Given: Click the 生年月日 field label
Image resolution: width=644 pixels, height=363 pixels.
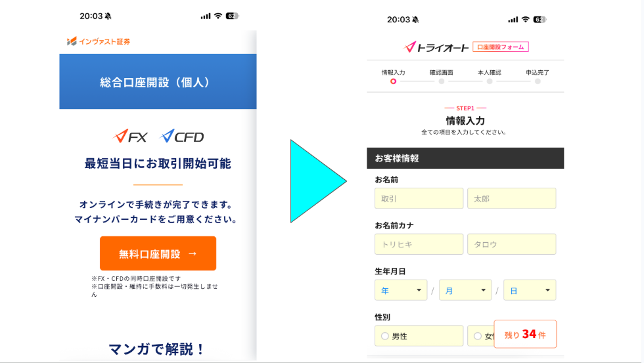Looking at the screenshot, I should 390,271.
